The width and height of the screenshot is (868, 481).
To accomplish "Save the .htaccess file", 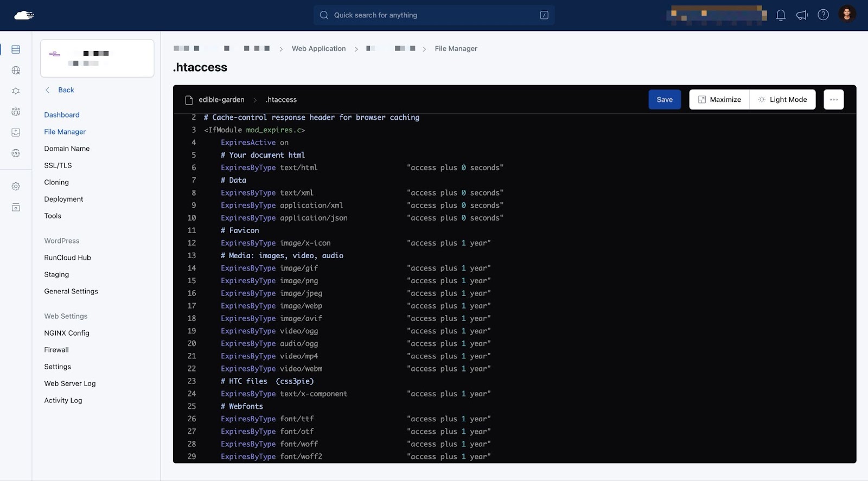I will click(665, 100).
